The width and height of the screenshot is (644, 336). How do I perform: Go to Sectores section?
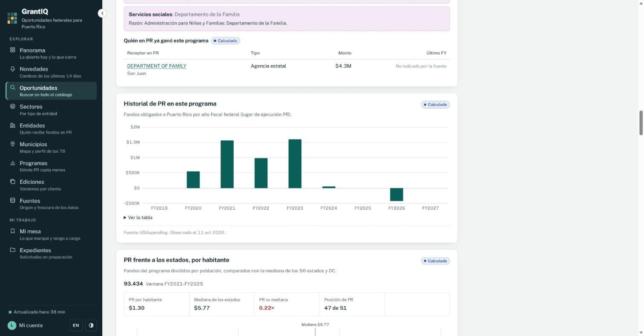click(51, 110)
